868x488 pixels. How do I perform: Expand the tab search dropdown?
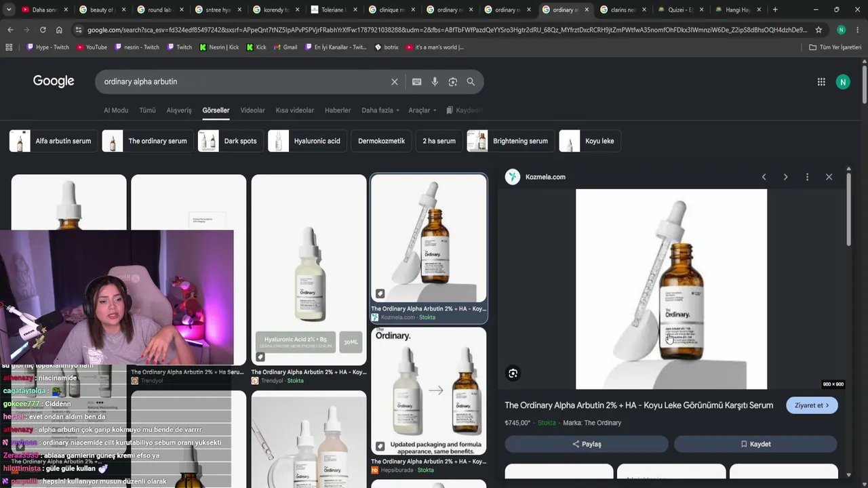click(x=9, y=9)
